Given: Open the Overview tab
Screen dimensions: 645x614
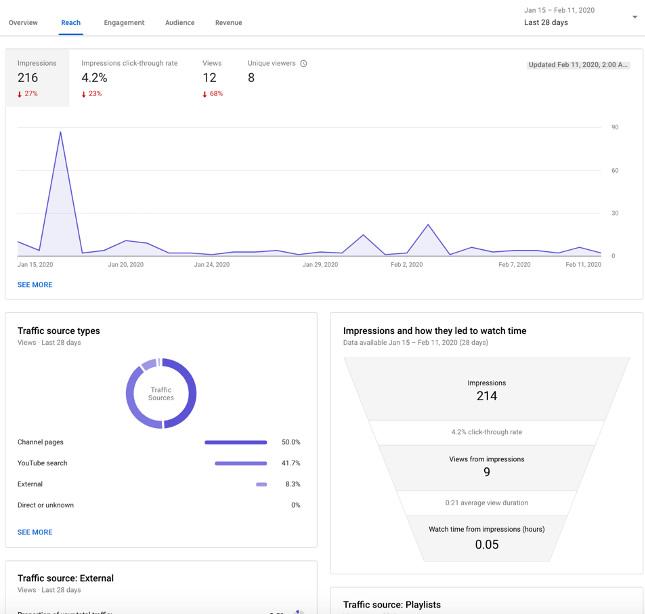Looking at the screenshot, I should 23,23.
